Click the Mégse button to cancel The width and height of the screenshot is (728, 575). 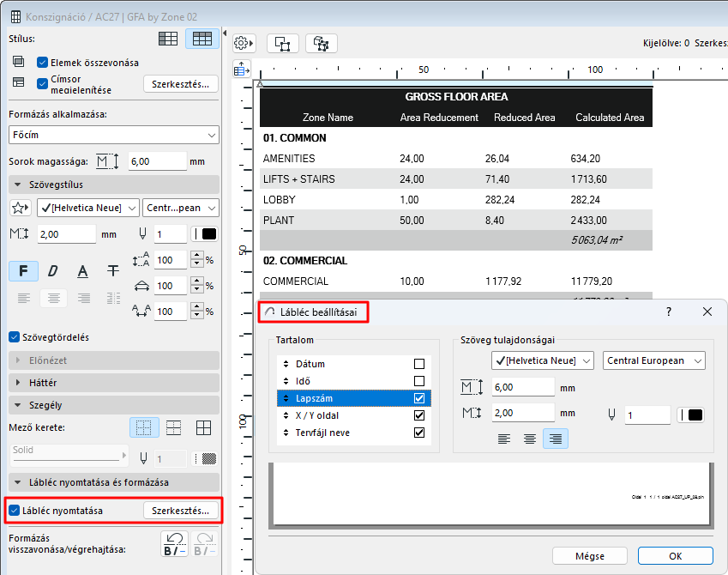(589, 556)
